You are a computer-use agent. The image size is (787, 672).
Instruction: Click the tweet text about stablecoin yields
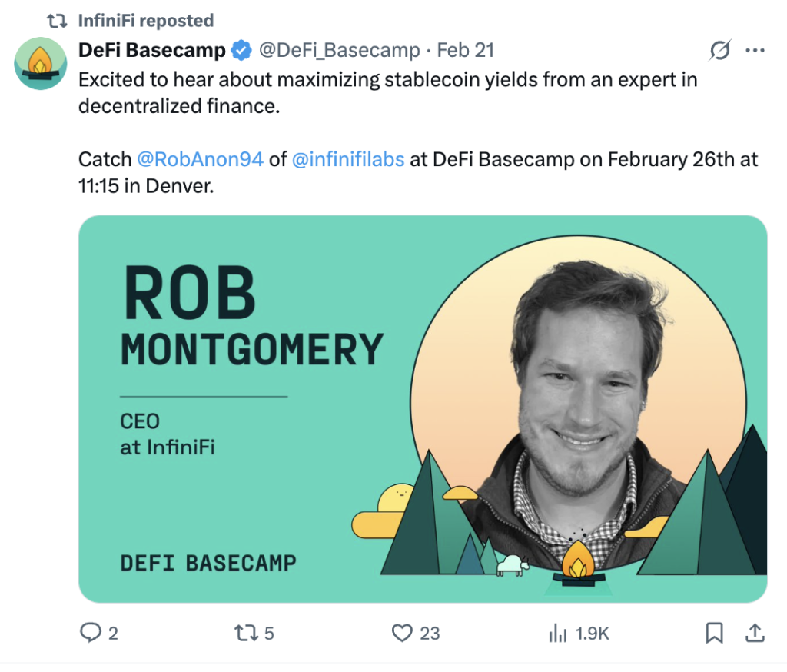[x=387, y=93]
